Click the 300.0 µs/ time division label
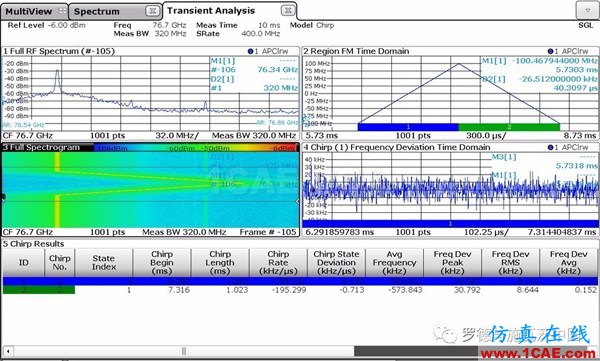Viewport: 600px width, 361px height. 486,136
